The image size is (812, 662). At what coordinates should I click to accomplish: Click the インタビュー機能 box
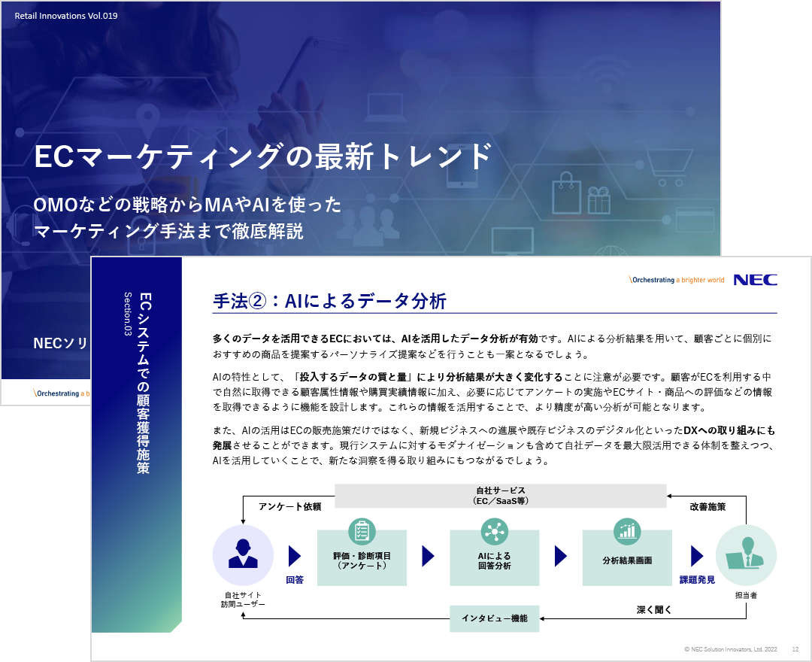point(495,618)
